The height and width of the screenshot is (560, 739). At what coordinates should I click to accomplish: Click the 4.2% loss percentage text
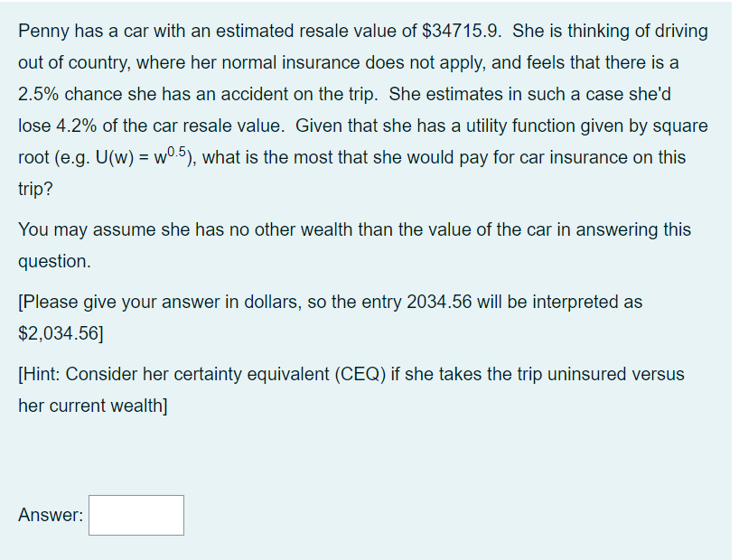pyautogui.click(x=72, y=126)
